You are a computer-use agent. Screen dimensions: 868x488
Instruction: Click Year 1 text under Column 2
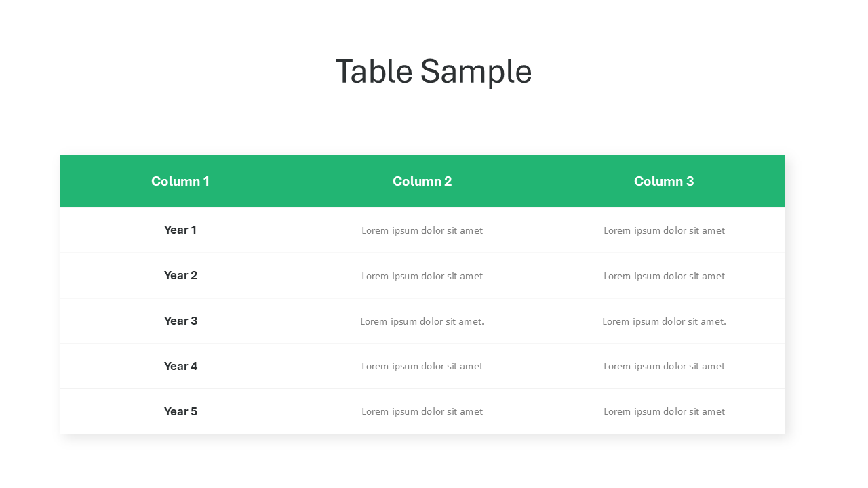422,230
